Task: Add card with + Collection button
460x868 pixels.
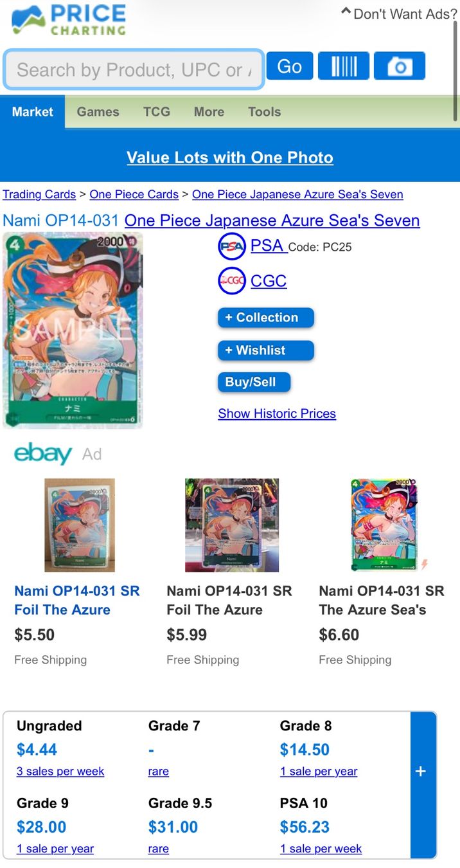Action: click(x=265, y=318)
